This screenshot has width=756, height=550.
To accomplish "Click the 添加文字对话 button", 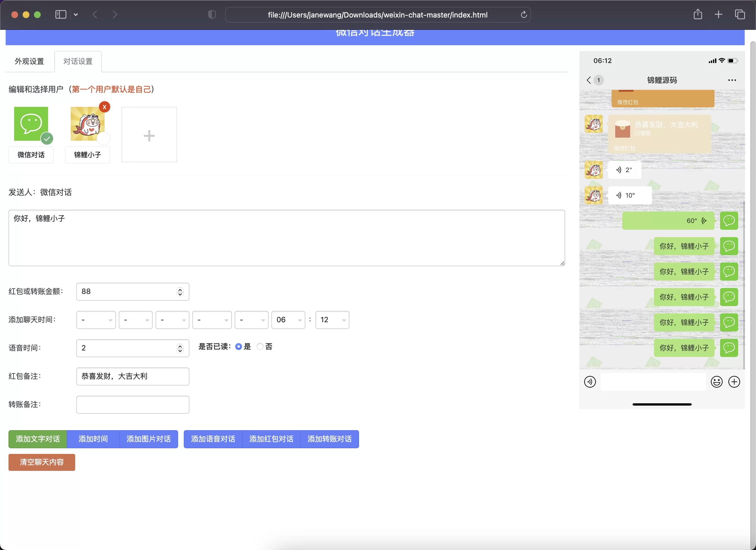I will (38, 439).
